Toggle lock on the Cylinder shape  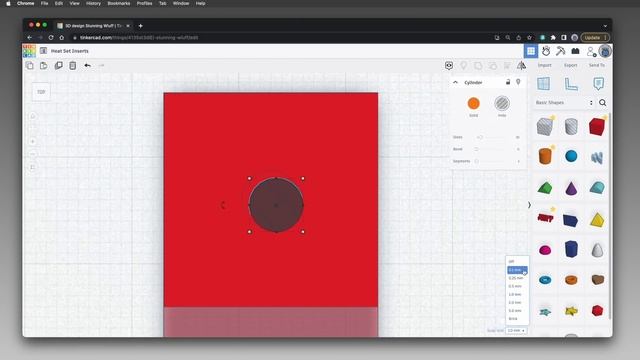508,82
